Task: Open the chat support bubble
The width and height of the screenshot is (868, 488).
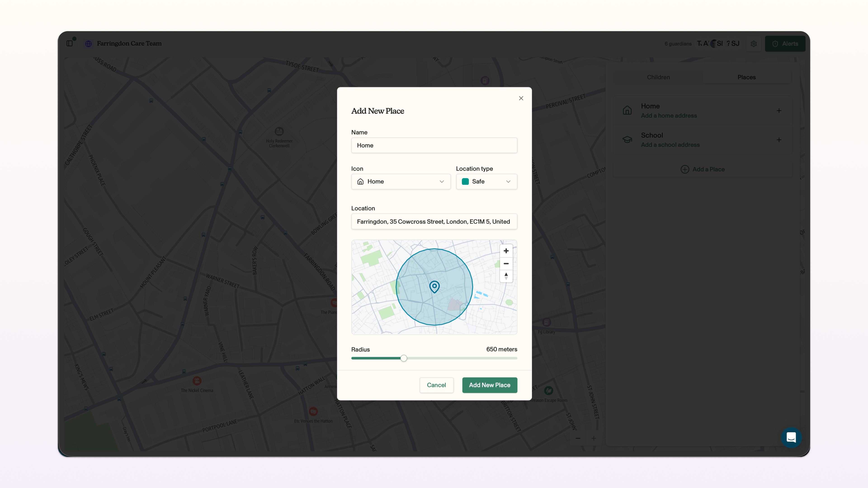Action: pos(791,437)
